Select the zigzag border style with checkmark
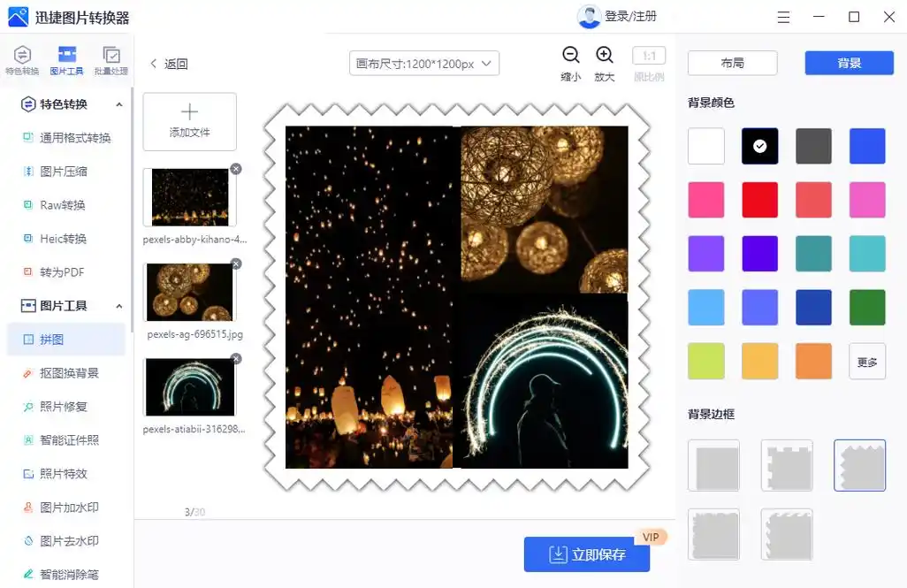Image resolution: width=907 pixels, height=588 pixels. pyautogui.click(x=860, y=465)
